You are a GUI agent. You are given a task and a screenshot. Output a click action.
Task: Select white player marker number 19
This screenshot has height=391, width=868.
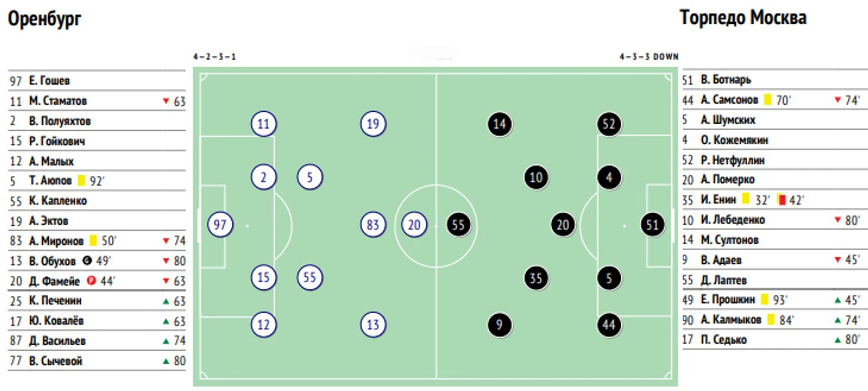[373, 124]
